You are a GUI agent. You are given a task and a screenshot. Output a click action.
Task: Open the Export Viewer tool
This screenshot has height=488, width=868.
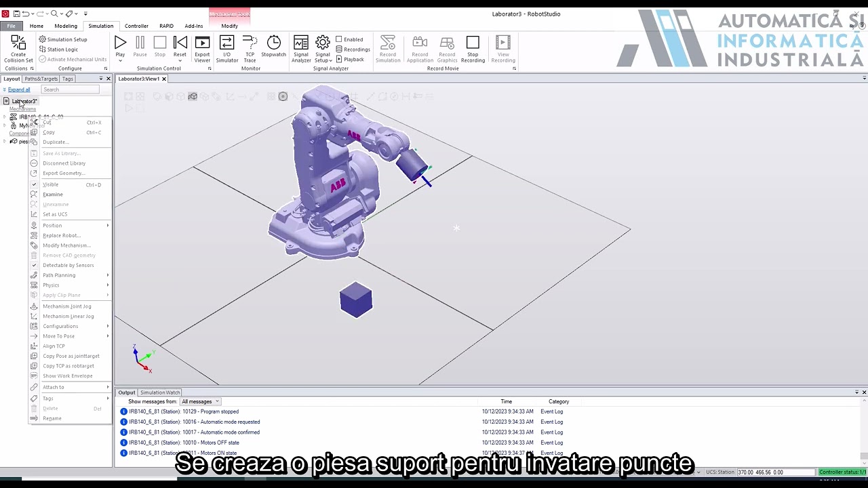point(202,49)
